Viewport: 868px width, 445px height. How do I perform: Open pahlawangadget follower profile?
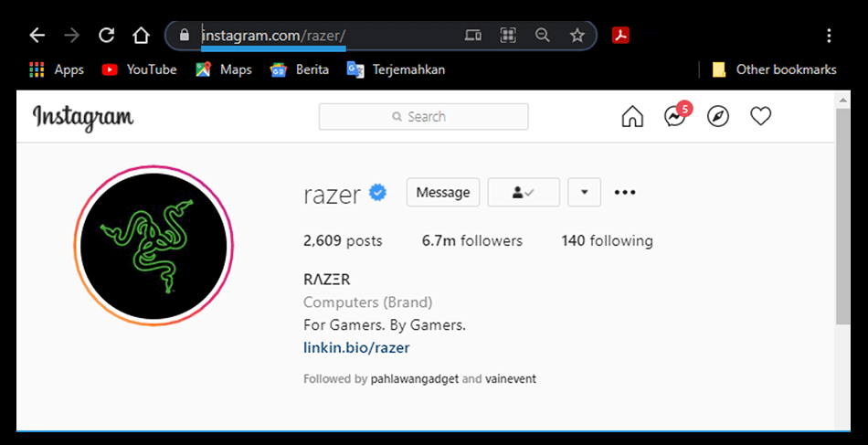415,379
